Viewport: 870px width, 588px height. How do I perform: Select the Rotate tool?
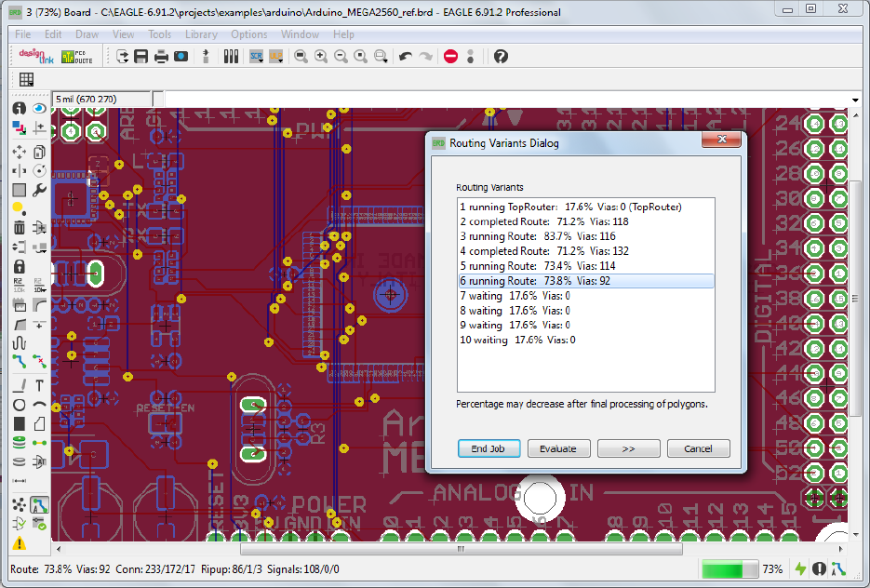tap(39, 171)
